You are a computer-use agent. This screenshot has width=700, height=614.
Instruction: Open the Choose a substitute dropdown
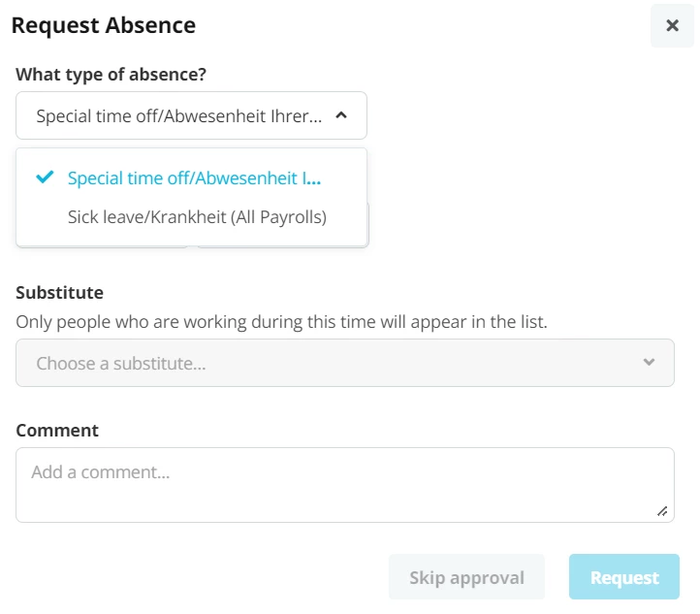(x=344, y=363)
